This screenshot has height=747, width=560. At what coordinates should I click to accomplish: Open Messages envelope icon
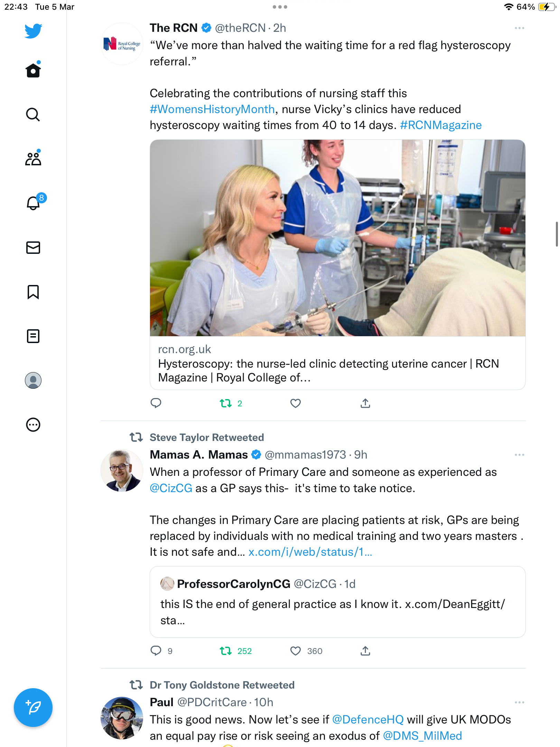tap(33, 248)
